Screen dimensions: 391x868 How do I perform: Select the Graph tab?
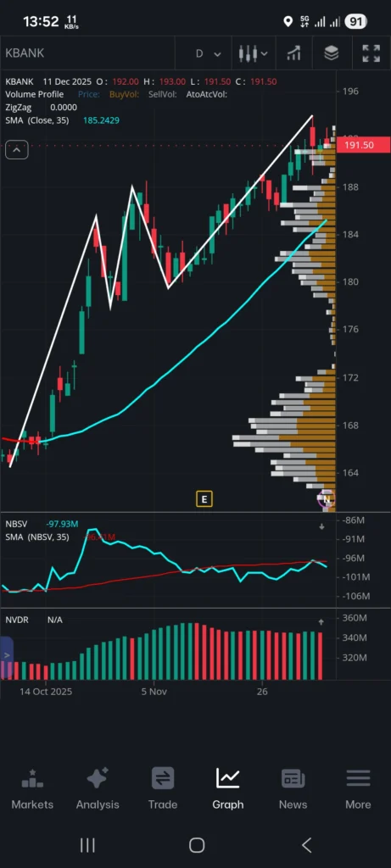point(227,789)
